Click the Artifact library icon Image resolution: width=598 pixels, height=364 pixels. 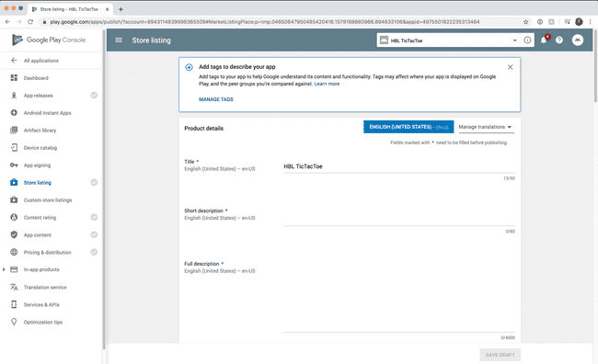click(14, 131)
